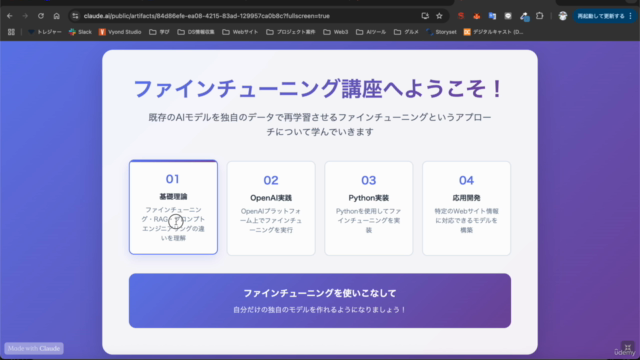The height and width of the screenshot is (360, 640).
Task: Open the デジタルキャスト bookmark
Action: 493,32
